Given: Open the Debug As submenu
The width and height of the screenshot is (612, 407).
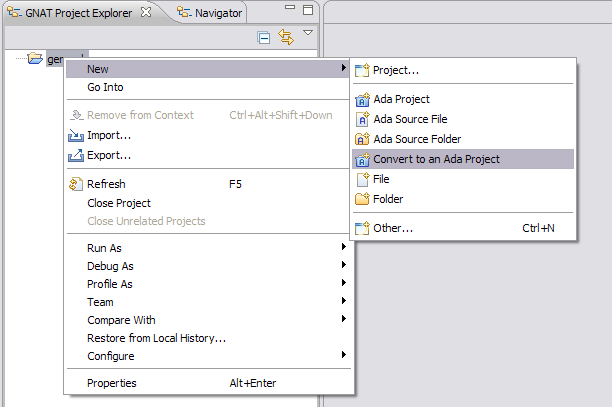Looking at the screenshot, I should [x=208, y=266].
